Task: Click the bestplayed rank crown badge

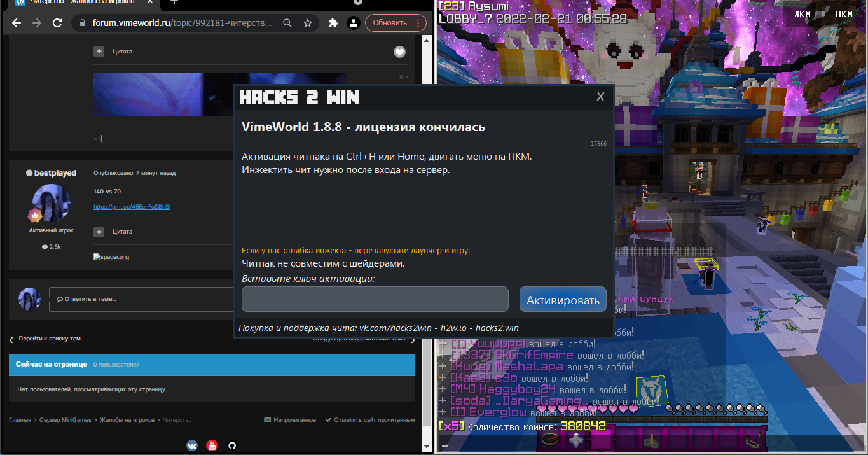Action: (x=34, y=215)
